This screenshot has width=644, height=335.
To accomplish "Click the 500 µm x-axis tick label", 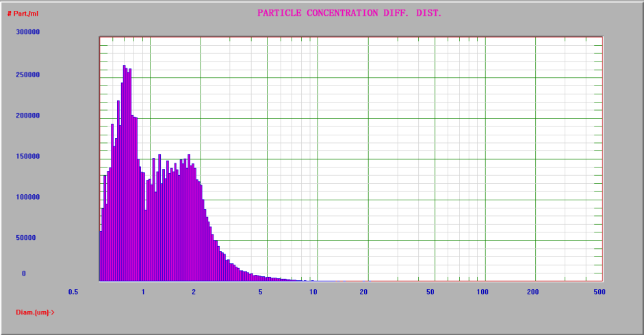I will click(x=599, y=292).
